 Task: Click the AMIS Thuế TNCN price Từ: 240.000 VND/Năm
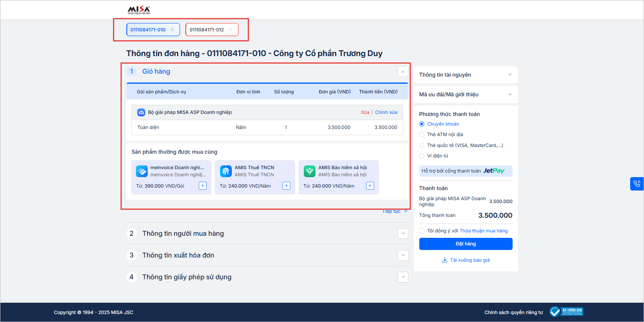coord(245,186)
